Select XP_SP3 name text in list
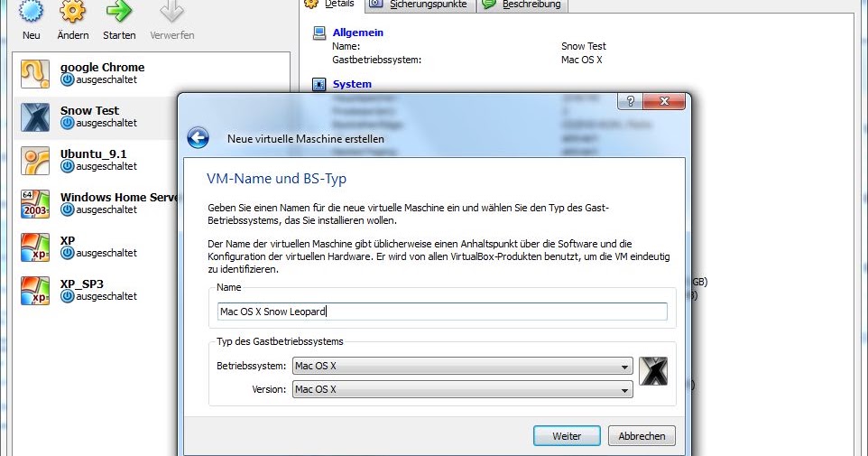This screenshot has width=868, height=456. coord(82,284)
